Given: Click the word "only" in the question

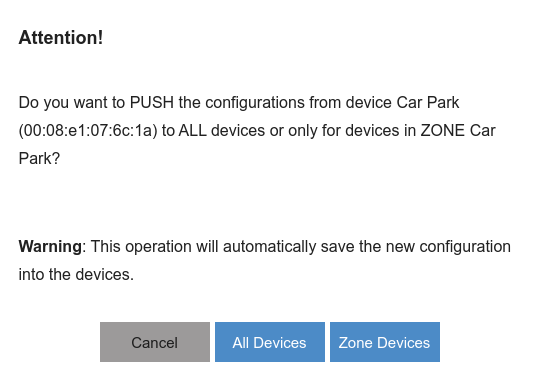Looking at the screenshot, I should [303, 131].
